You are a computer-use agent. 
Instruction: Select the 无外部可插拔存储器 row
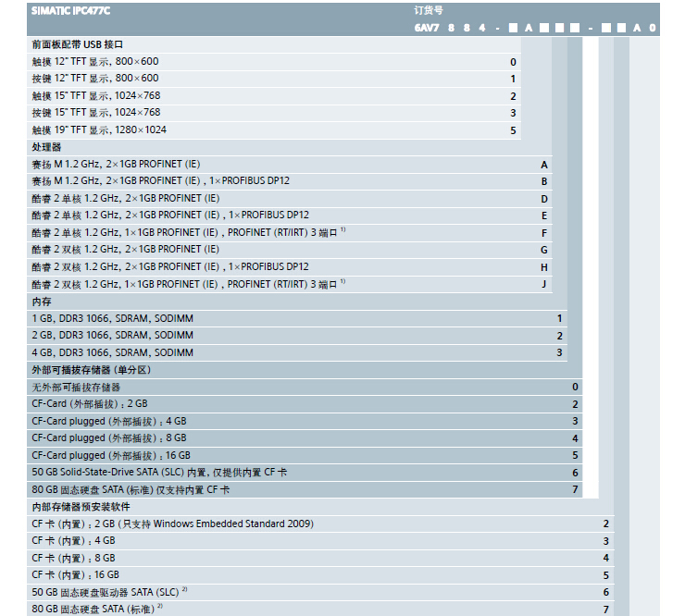pyautogui.click(x=76, y=388)
